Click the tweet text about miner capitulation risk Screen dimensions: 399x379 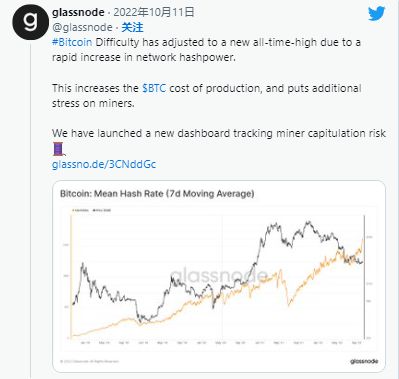click(x=219, y=133)
